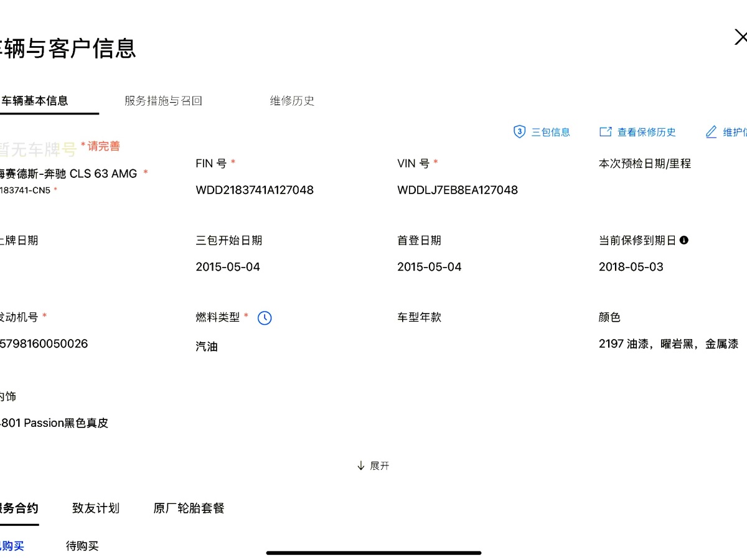The height and width of the screenshot is (560, 747).
Task: Close the vehicle and customer info panel
Action: click(740, 38)
